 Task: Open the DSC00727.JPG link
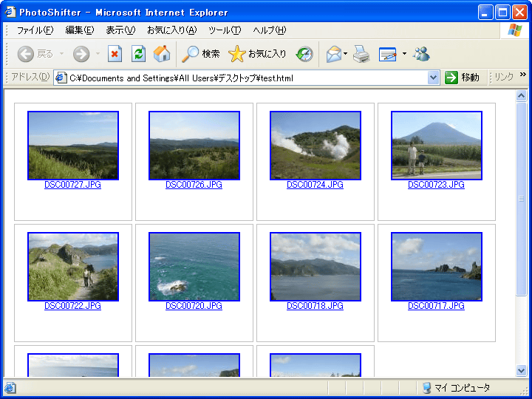click(72, 185)
